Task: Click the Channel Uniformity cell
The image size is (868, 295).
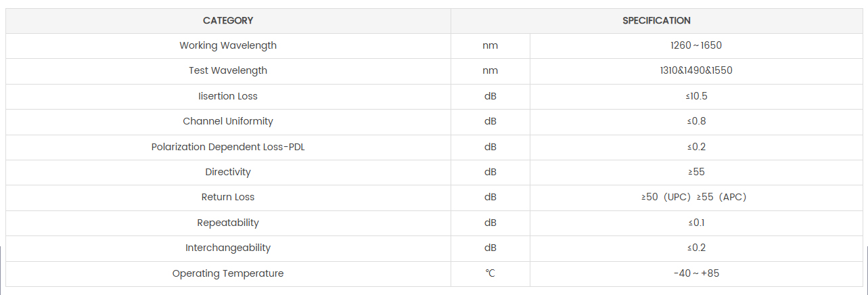Action: pyautogui.click(x=228, y=121)
